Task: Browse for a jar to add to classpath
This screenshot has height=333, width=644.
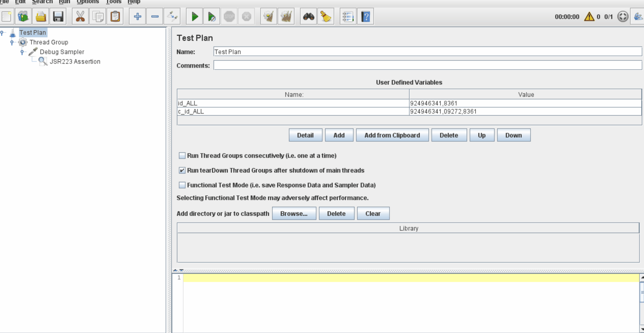Action: 294,213
